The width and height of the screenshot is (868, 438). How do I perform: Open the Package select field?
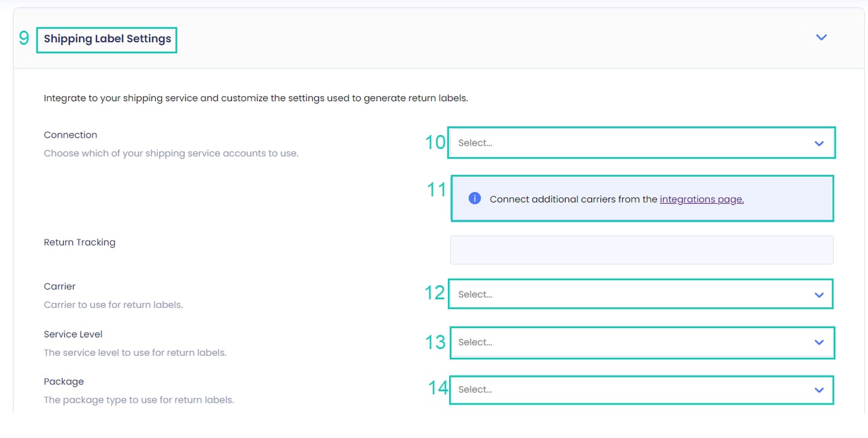[x=631, y=390]
